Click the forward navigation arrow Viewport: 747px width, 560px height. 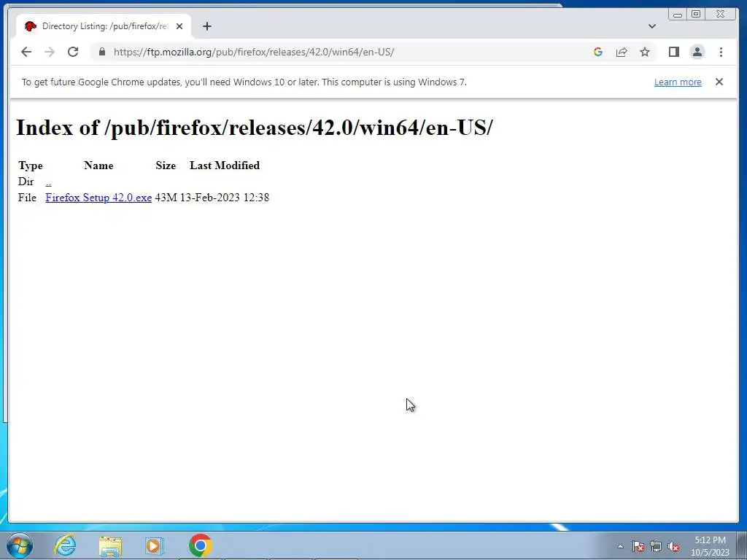(50, 52)
